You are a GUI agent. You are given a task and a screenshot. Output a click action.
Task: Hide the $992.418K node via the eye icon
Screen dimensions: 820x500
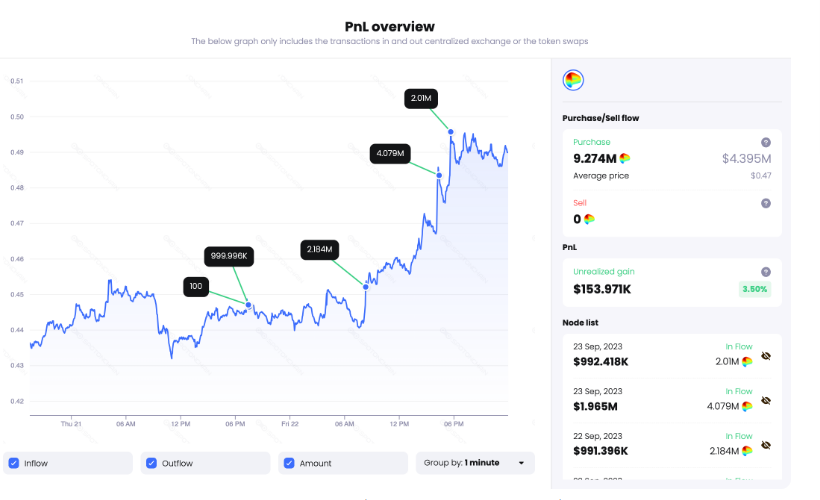coord(766,356)
